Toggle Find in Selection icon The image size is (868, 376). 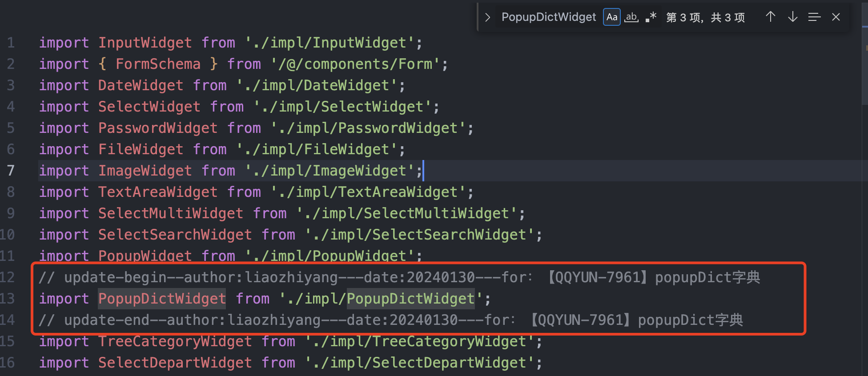pyautogui.click(x=814, y=17)
